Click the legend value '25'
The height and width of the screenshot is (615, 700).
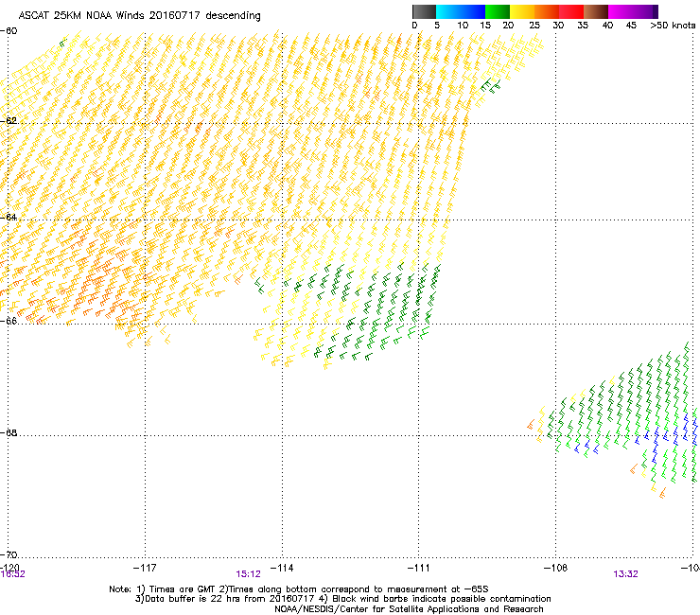click(x=534, y=26)
